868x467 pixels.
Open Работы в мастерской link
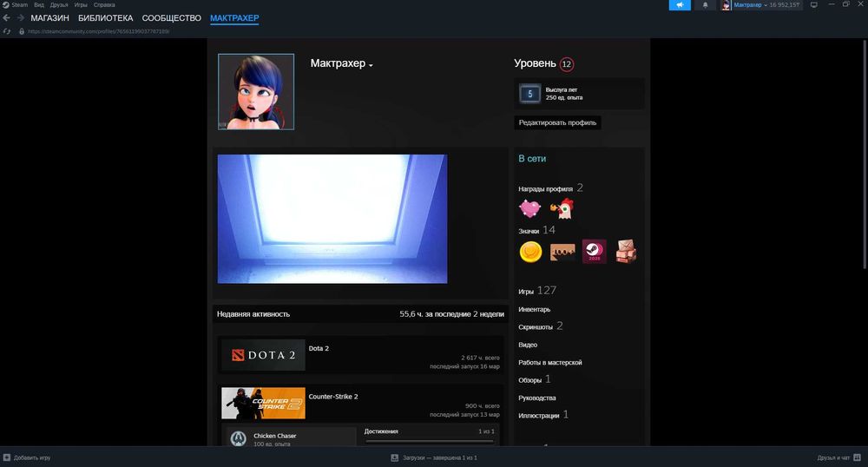[x=549, y=363]
